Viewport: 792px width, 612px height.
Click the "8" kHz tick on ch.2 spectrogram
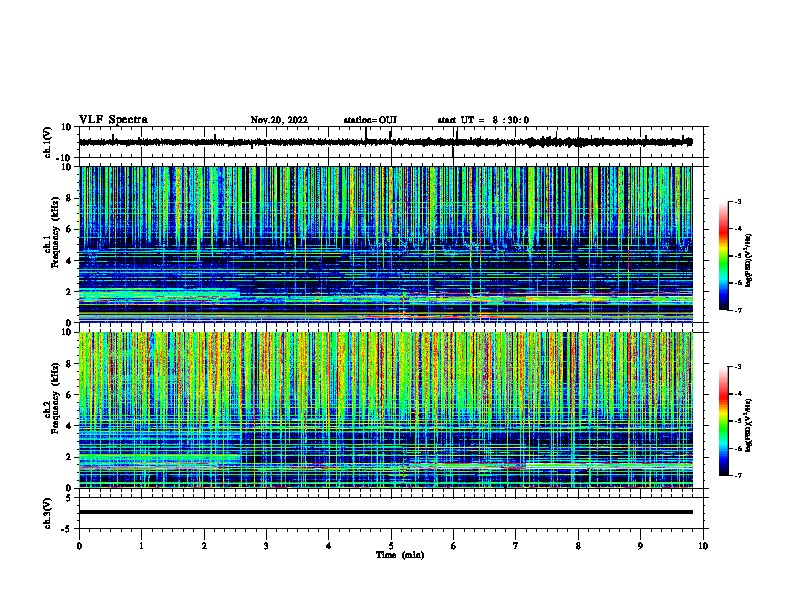click(x=70, y=364)
